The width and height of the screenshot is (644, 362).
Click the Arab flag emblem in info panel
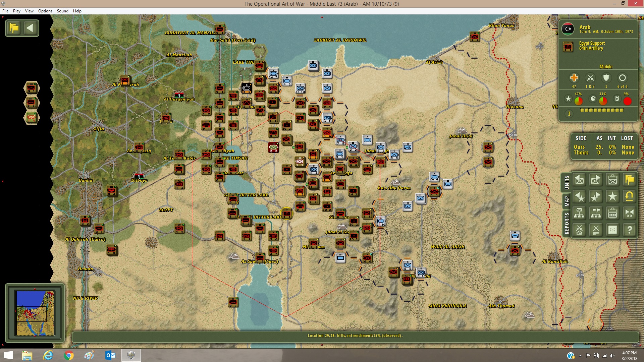pos(568,29)
